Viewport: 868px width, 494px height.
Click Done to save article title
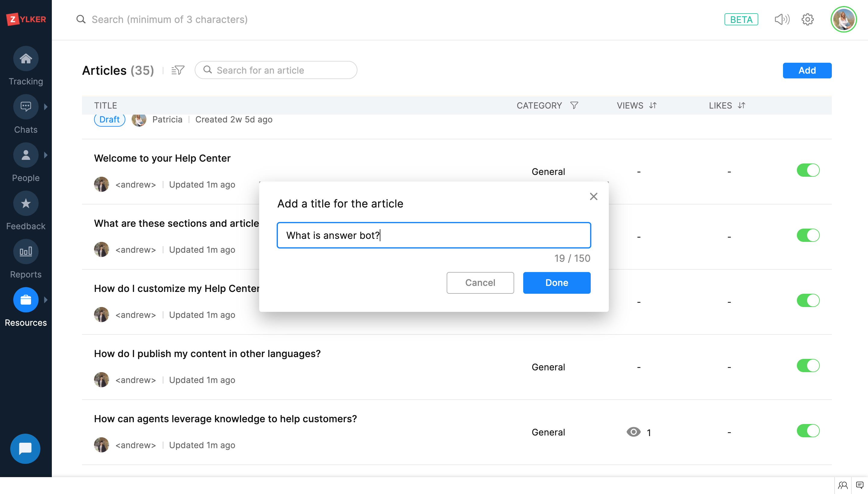pos(556,283)
